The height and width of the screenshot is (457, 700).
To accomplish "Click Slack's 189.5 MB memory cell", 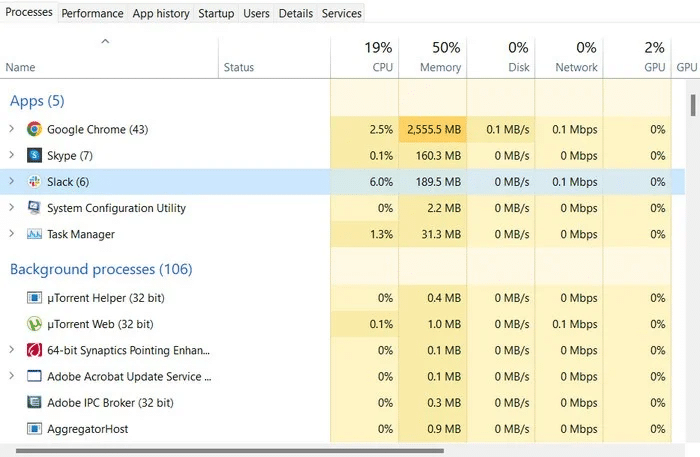I will (433, 182).
